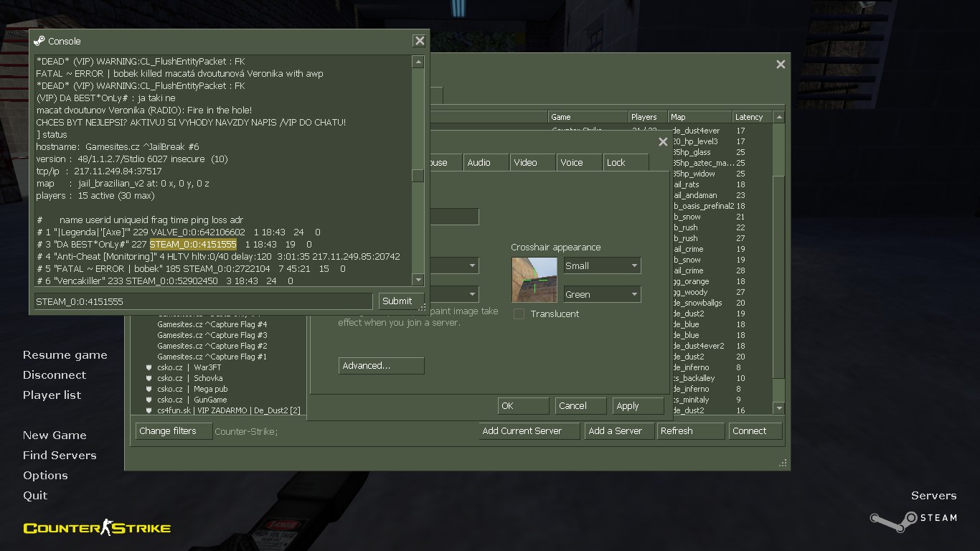Sort servers by the Map column header
Viewport: 980px width, 551px height.
pos(699,117)
